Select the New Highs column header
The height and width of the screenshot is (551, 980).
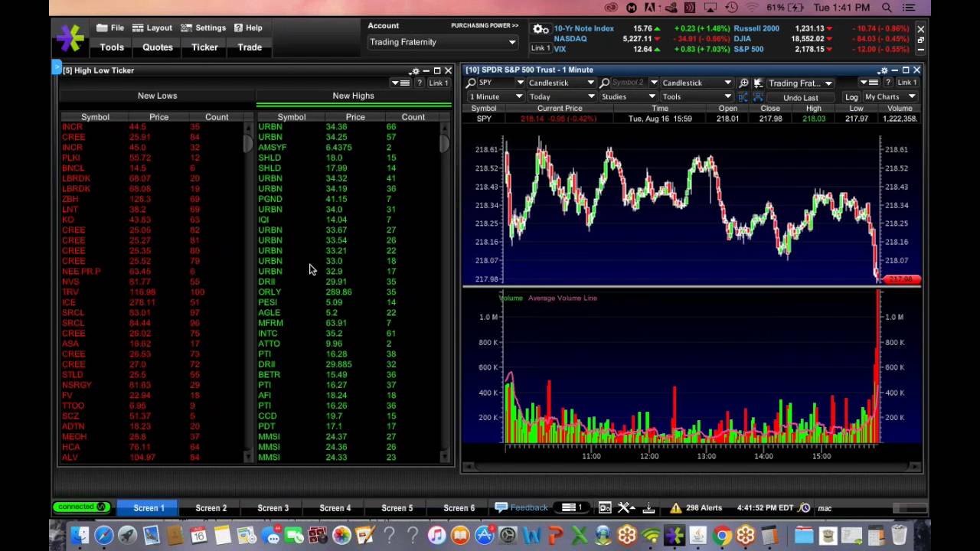tap(353, 96)
